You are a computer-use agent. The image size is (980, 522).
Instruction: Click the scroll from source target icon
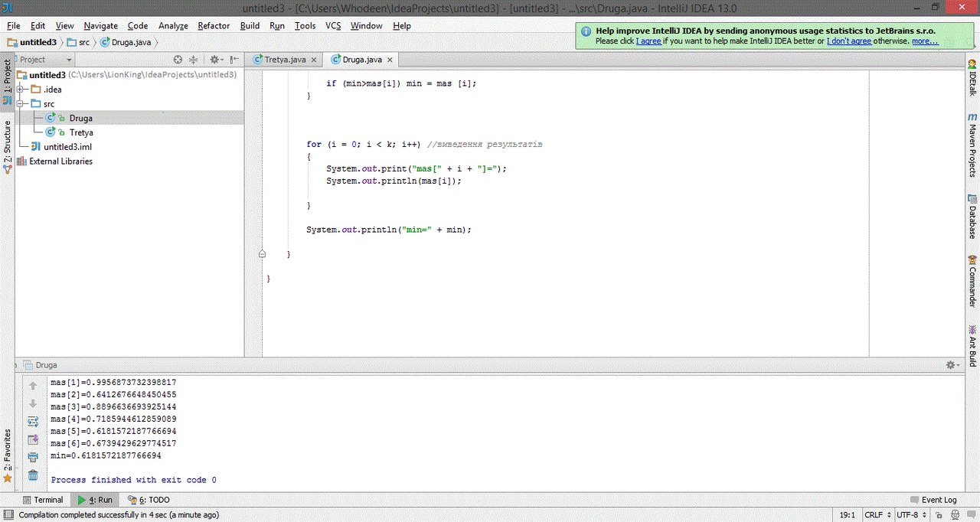pos(178,60)
